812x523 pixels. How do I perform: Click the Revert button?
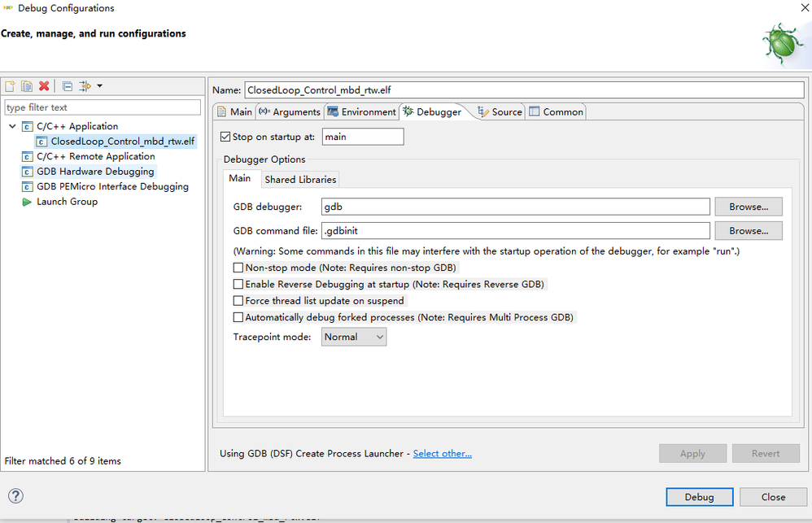tap(766, 454)
